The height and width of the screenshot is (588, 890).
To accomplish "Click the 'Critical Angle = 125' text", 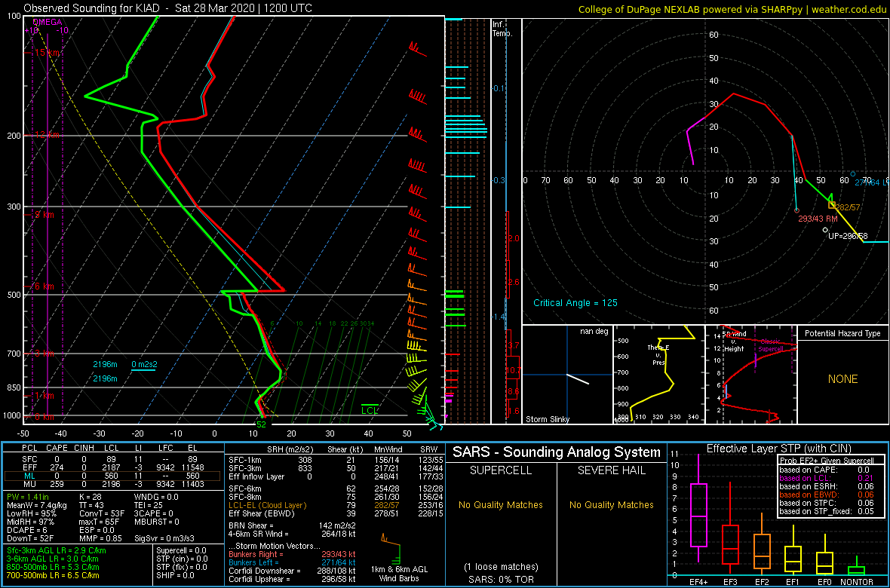I will pyautogui.click(x=575, y=302).
